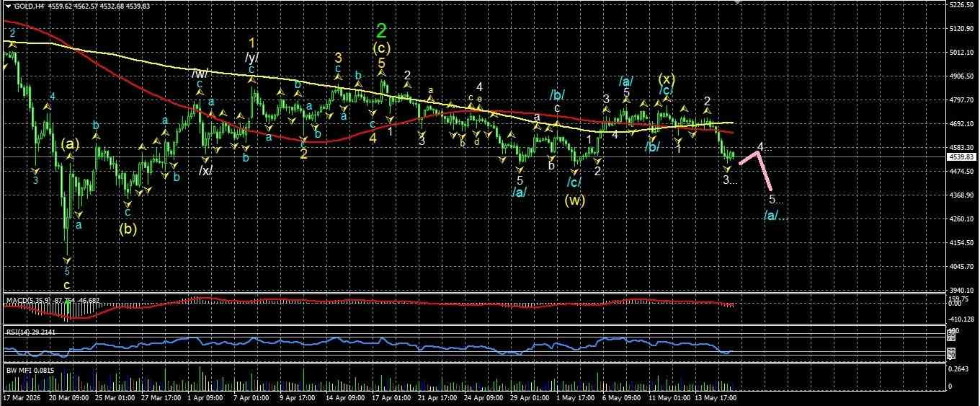The image size is (980, 406).
Task: Click the 17 Apr 01:00 time label
Action: click(392, 397)
